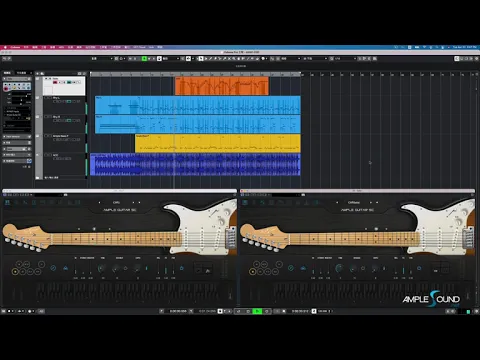Select the Object Selection arrow tool
This screenshot has height=360, width=480.
pyautogui.click(x=201, y=58)
